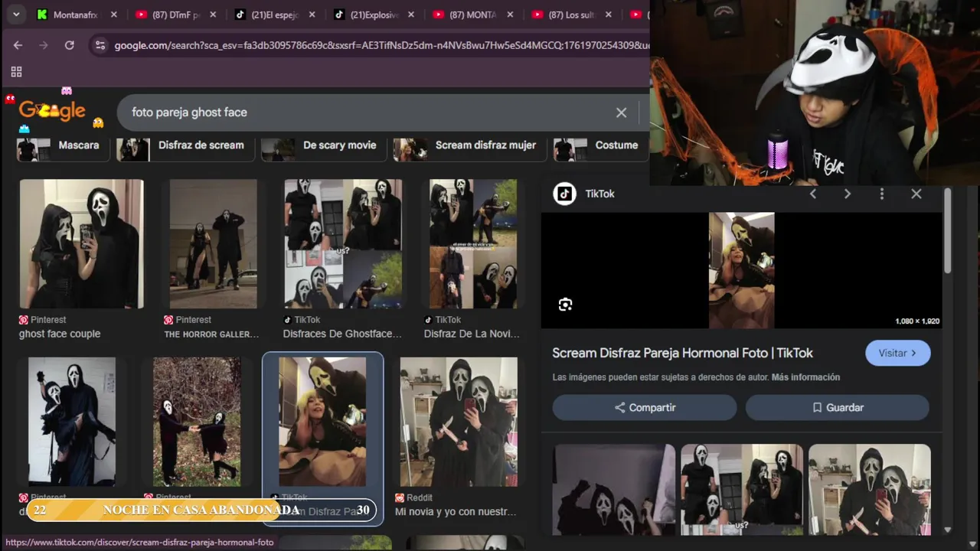Click 'ghost face couple' result title
Screen dimensions: 980x551
(60, 334)
